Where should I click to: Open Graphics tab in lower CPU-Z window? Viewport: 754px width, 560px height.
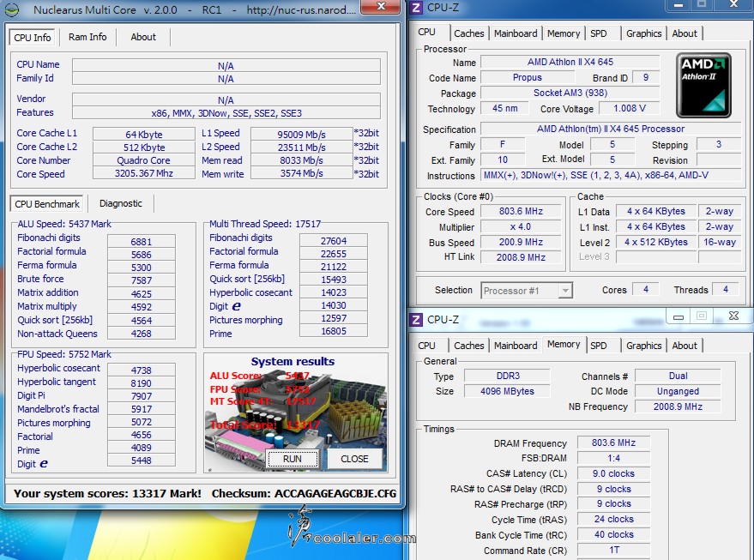pyautogui.click(x=643, y=346)
